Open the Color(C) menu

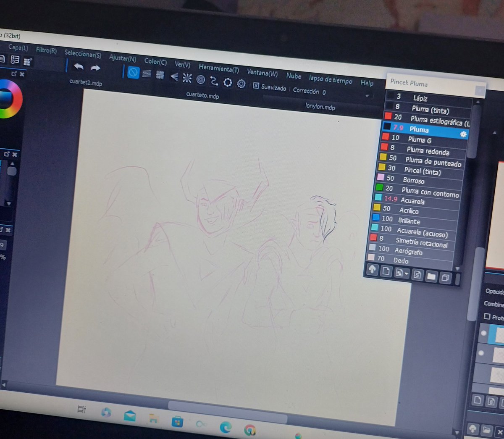pyautogui.click(x=155, y=62)
